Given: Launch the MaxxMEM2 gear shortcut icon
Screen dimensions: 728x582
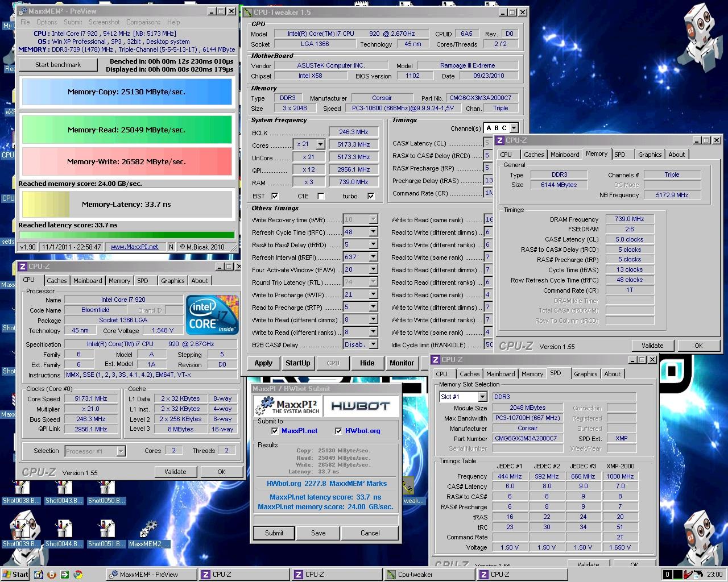Looking at the screenshot, I should tap(149, 534).
